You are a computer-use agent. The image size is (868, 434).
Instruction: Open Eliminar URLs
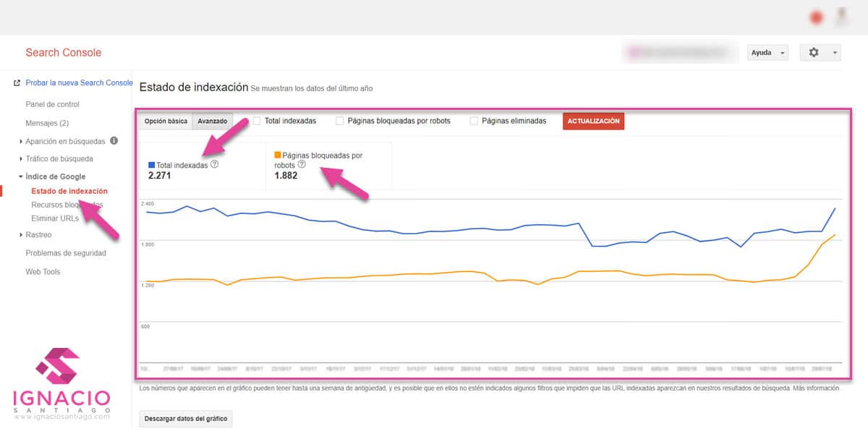55,218
